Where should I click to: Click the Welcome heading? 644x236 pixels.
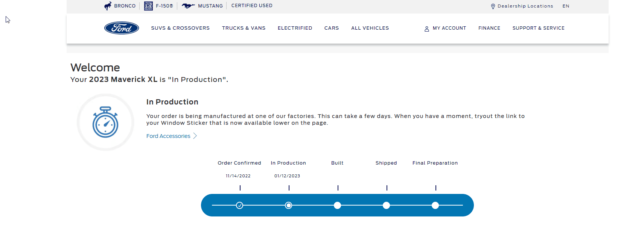pos(95,68)
